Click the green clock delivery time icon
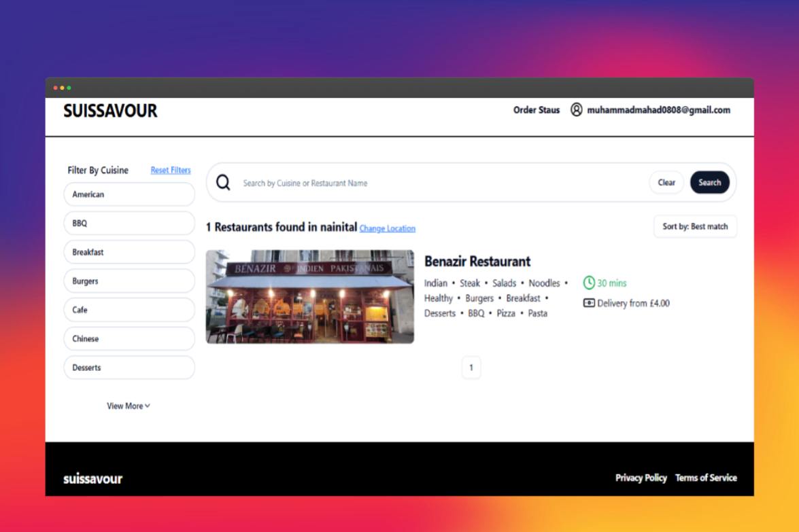799x532 pixels. tap(589, 283)
